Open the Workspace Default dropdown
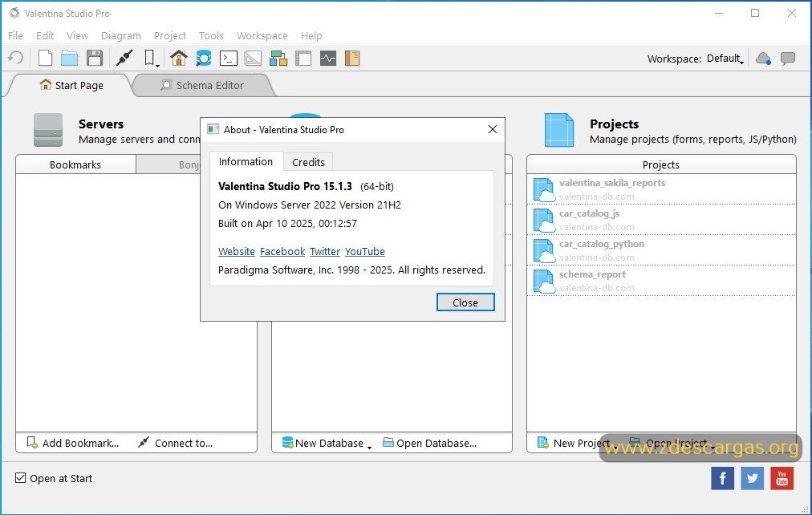812x515 pixels. coord(725,59)
